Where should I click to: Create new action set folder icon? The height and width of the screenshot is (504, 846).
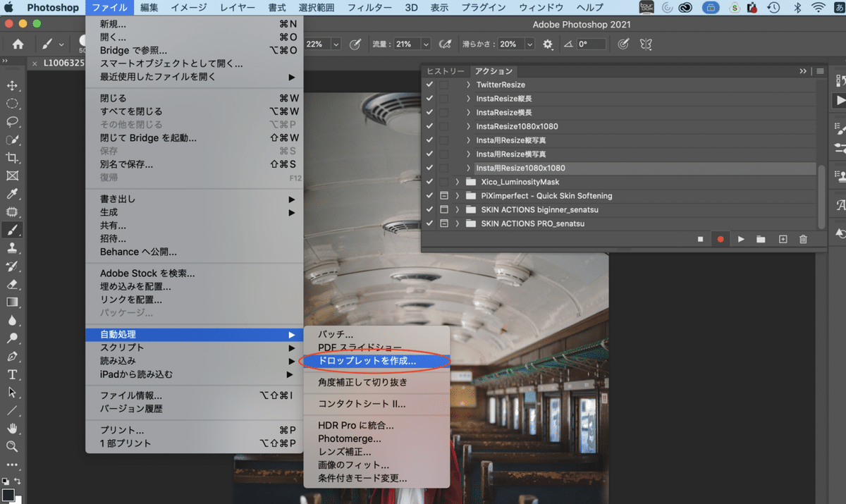click(x=761, y=239)
